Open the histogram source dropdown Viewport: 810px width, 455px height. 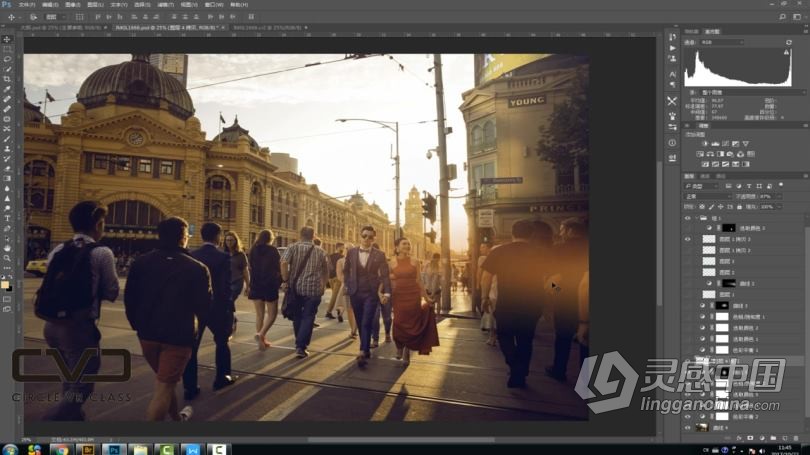[x=752, y=92]
